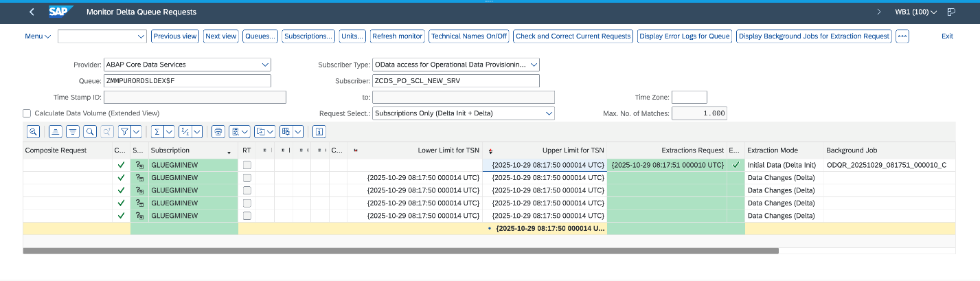
Task: Open the table information icon
Action: [x=319, y=131]
